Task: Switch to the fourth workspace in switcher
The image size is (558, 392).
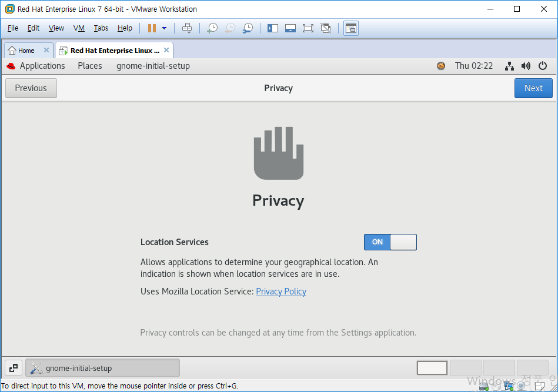Action: 532,368
